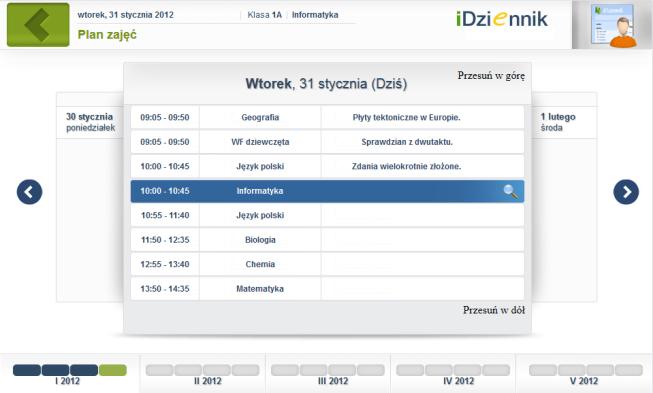Go to previous day with left arrow
The height and width of the screenshot is (393, 653).
pyautogui.click(x=29, y=192)
